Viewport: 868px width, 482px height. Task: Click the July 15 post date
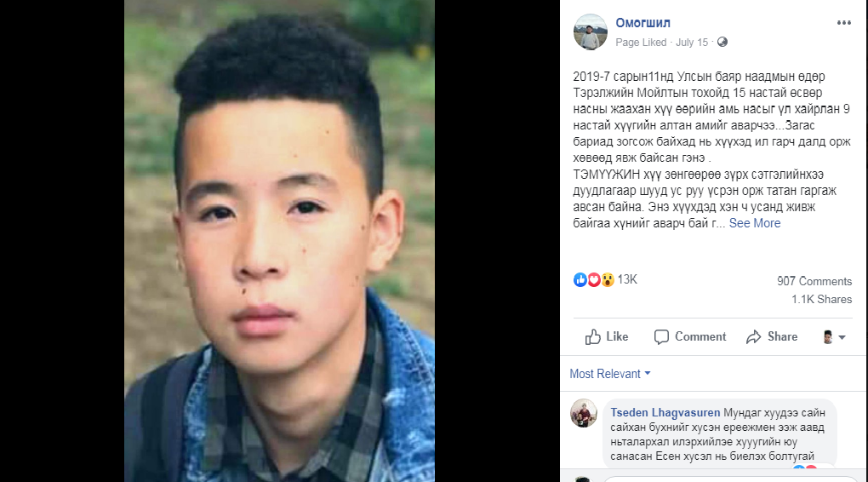pyautogui.click(x=691, y=42)
